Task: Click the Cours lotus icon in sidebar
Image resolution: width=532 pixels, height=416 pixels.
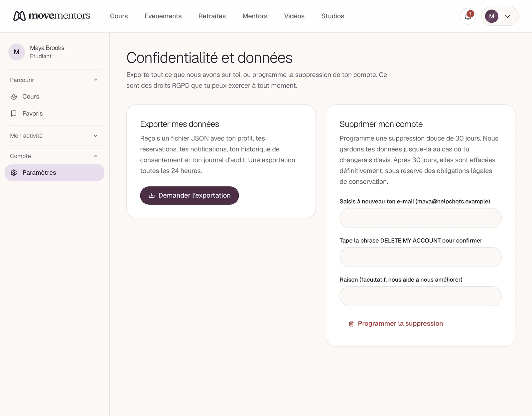Action: (14, 97)
